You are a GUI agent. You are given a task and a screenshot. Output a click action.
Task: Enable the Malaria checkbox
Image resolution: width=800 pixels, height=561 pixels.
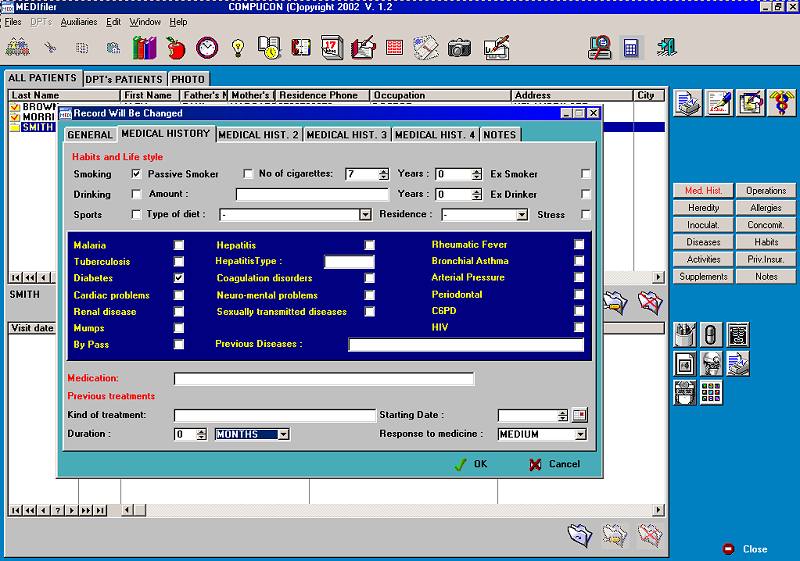[179, 245]
